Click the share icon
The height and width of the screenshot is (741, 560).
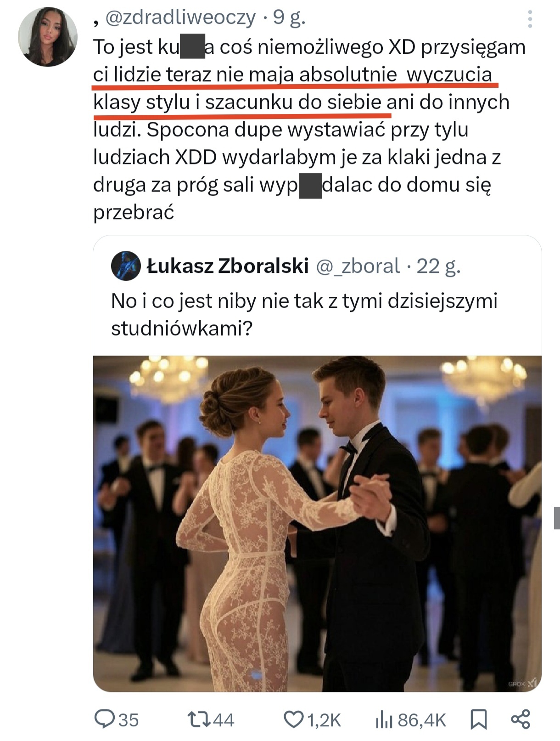(521, 719)
